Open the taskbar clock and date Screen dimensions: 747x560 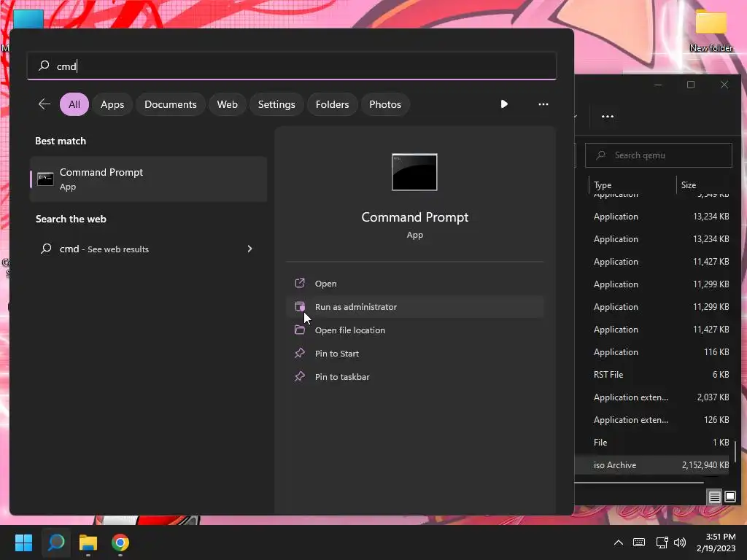pyautogui.click(x=716, y=542)
